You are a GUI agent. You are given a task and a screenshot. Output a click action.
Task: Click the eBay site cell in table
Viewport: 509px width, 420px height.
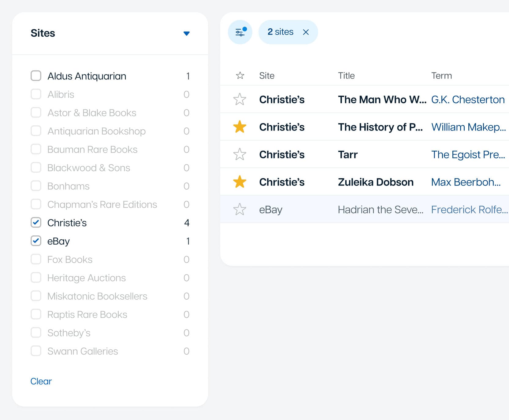[271, 210]
